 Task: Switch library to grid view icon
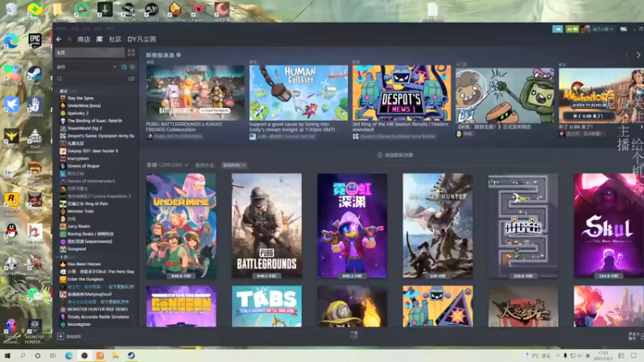click(x=131, y=52)
